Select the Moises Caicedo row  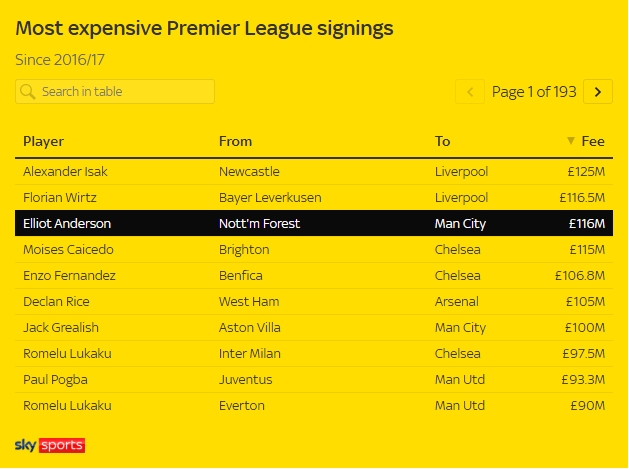coord(314,250)
